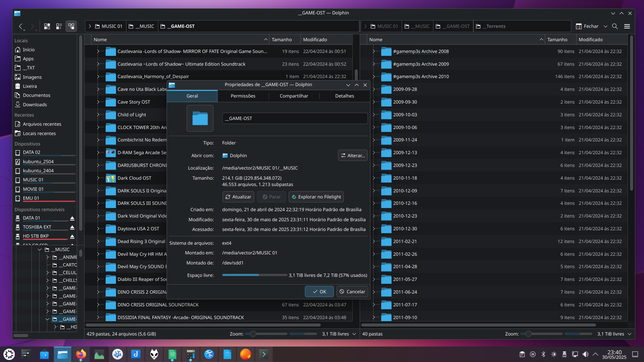Open the Konsole terminal taskbar icon
This screenshot has height=362, width=644.
click(x=264, y=354)
